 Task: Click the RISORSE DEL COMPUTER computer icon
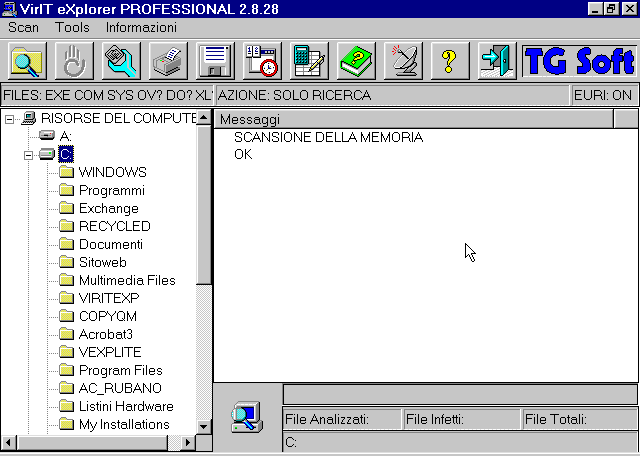pyautogui.click(x=29, y=118)
